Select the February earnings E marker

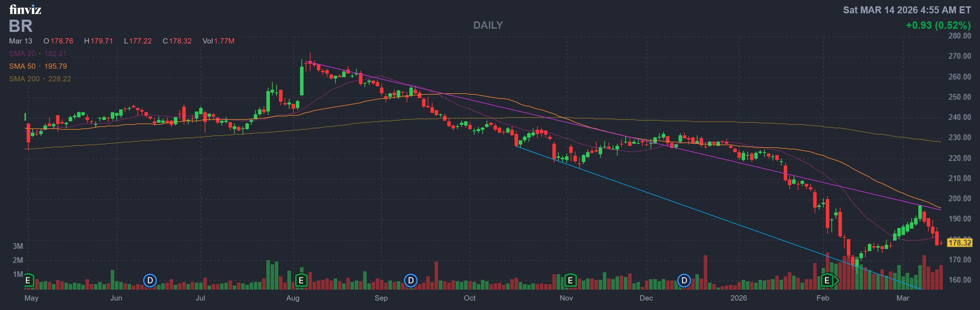827,281
